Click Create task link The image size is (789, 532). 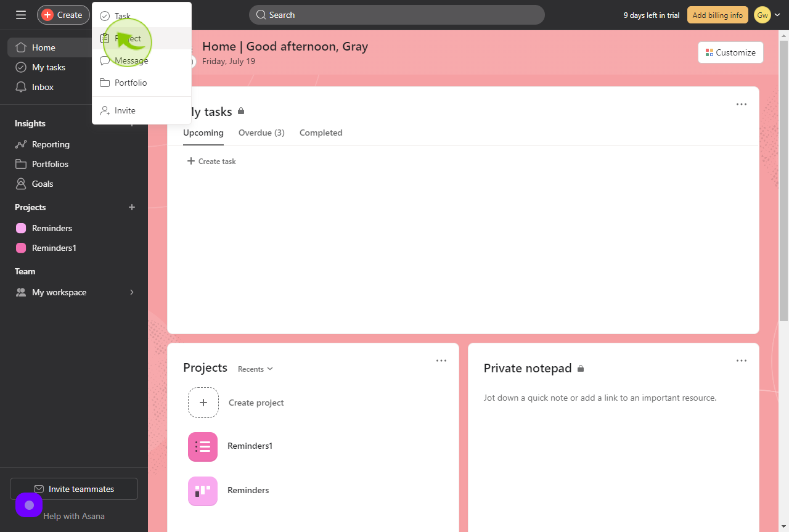tap(211, 161)
